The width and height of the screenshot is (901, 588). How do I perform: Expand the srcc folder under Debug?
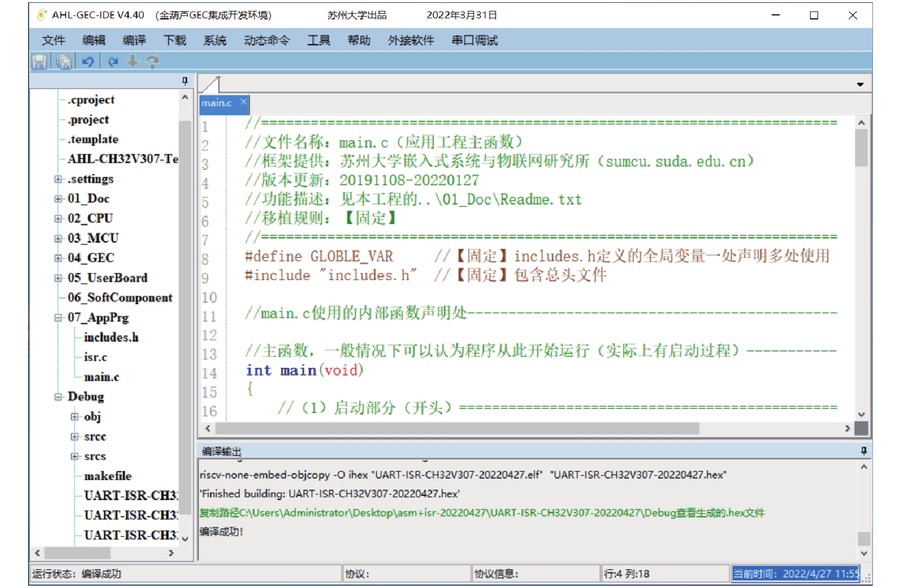(74, 436)
